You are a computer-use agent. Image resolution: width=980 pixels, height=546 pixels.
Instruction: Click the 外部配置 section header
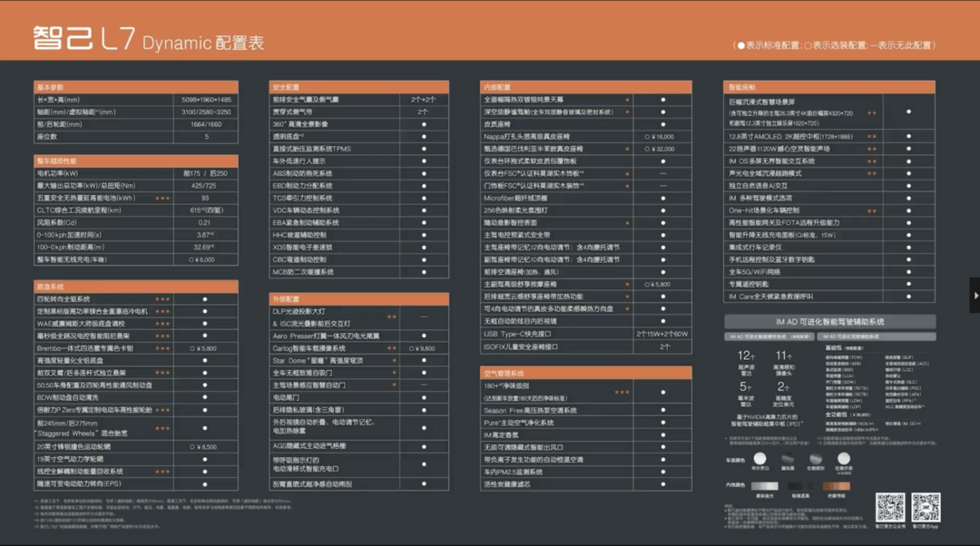pyautogui.click(x=358, y=298)
